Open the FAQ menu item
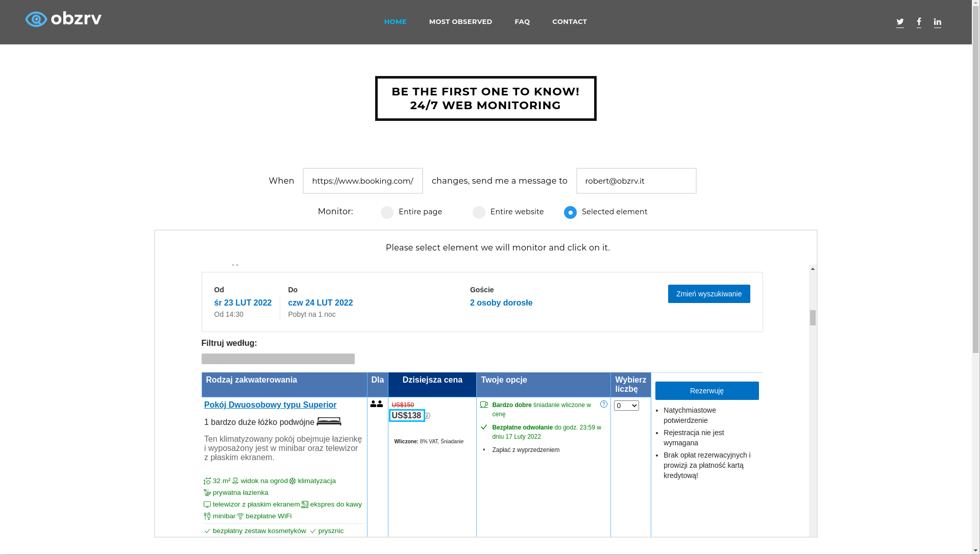The height and width of the screenshot is (555, 980). coord(522,21)
